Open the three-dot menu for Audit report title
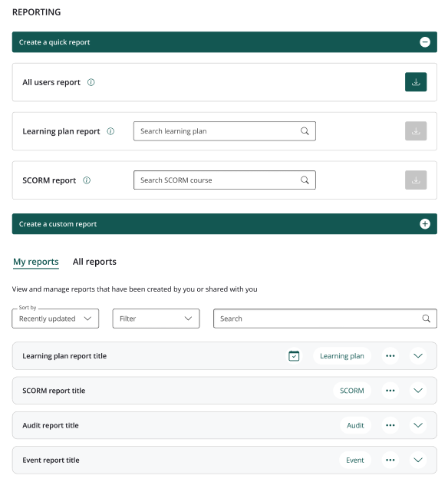The height and width of the screenshot is (482, 448). [390, 425]
